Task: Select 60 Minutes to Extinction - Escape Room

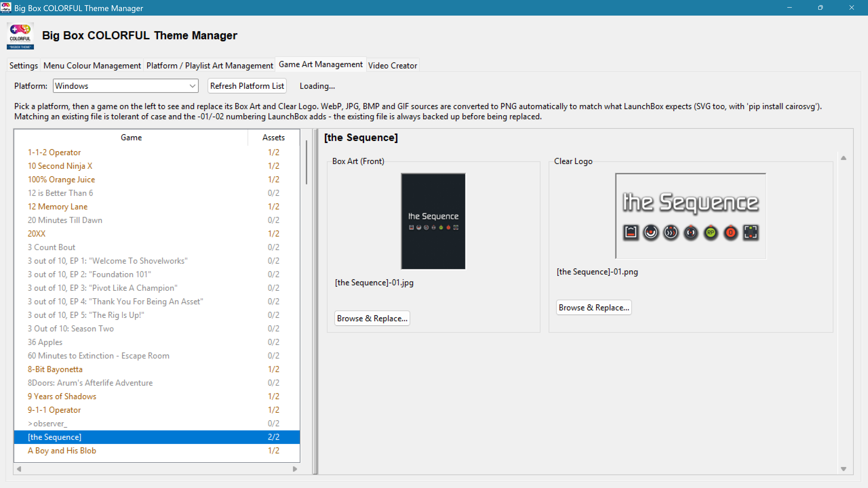Action: pyautogui.click(x=157, y=356)
